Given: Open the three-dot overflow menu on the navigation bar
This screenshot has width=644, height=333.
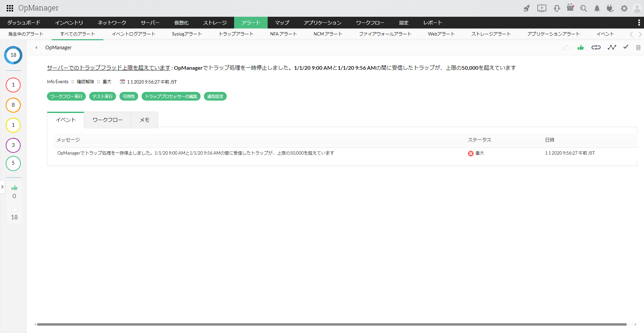Looking at the screenshot, I should [639, 22].
